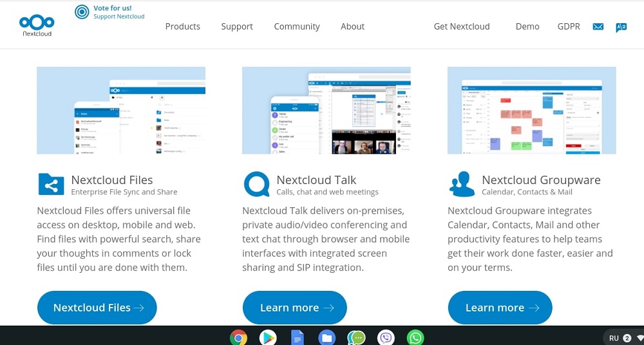Open the mail envelope icon in header

[598, 26]
